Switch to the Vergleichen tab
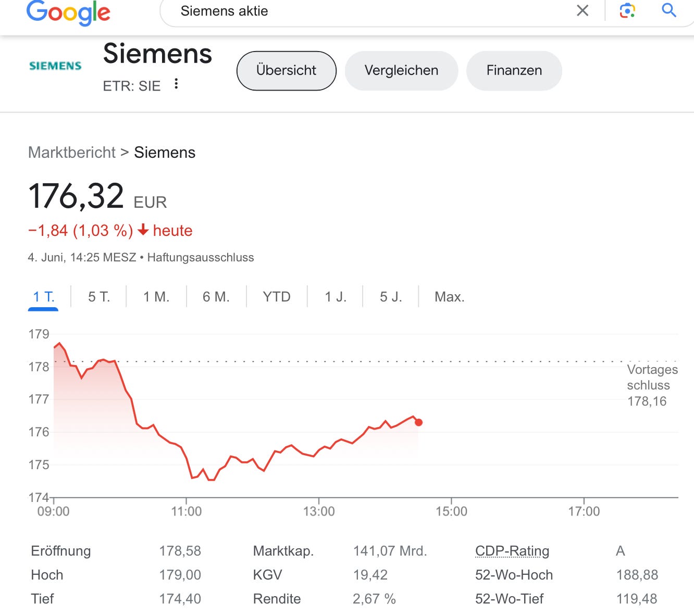The image size is (694, 616). pos(401,70)
